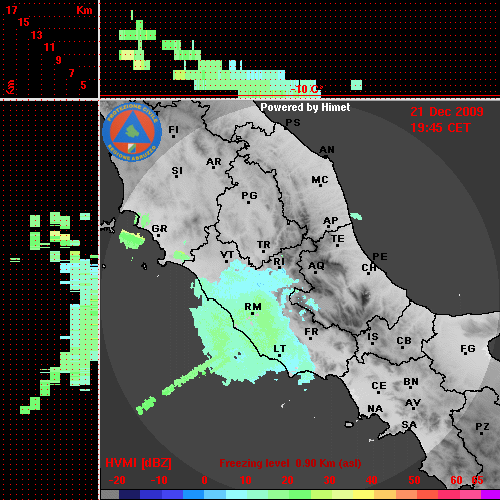Viewport: 500px width, 500px height.
Task: Click the Powered by Himet text
Action: (305, 107)
